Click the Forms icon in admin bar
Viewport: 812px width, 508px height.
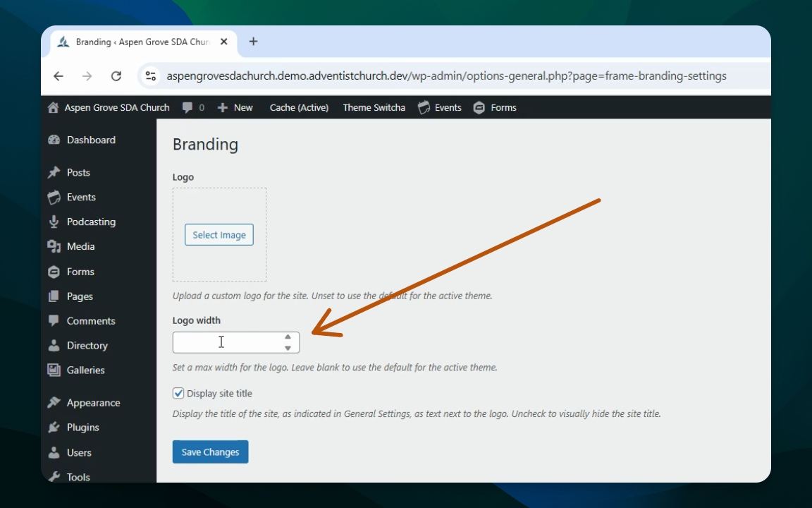479,107
